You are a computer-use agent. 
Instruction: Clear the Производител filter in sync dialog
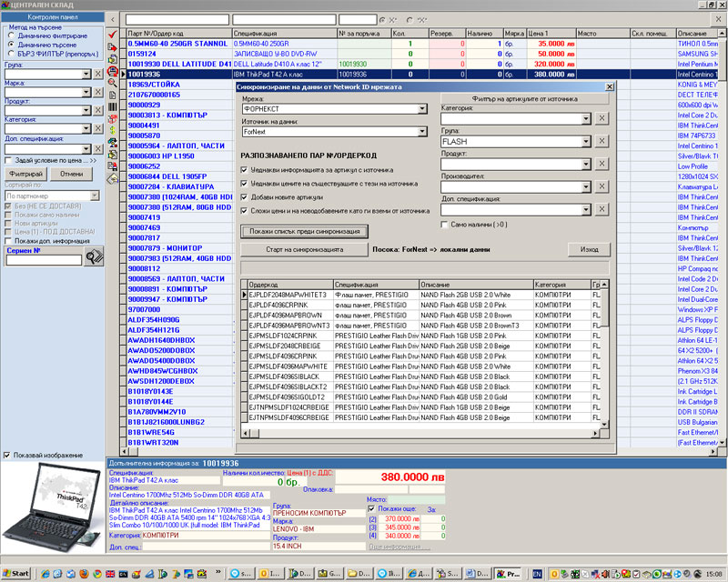point(602,186)
